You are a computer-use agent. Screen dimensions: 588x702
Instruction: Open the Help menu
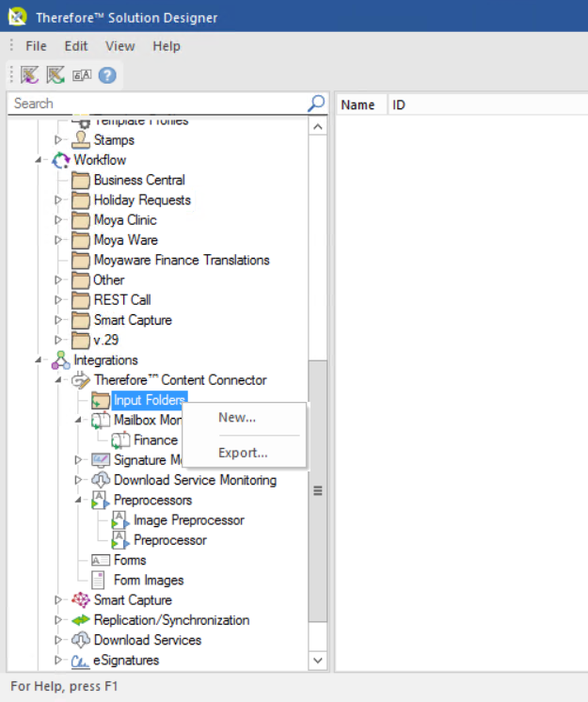(x=167, y=46)
